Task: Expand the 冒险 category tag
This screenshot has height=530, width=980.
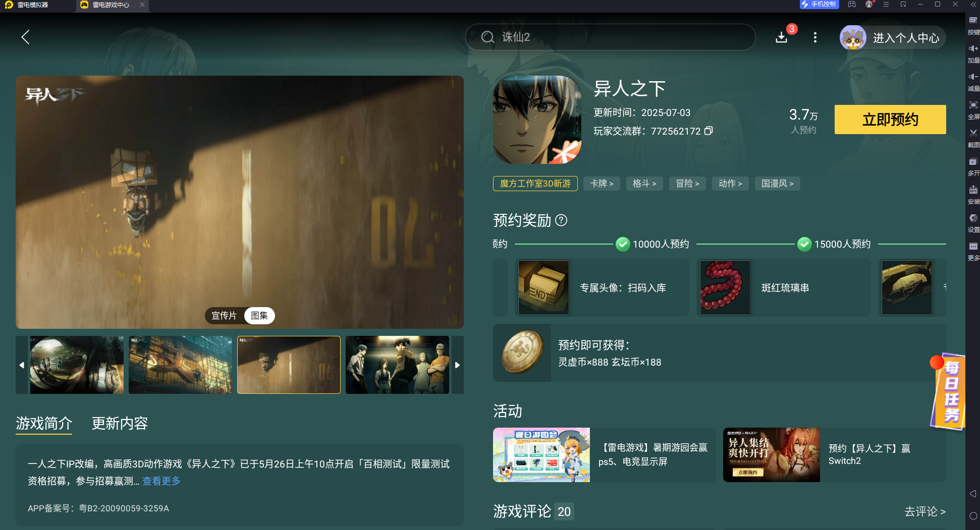Action: 687,184
